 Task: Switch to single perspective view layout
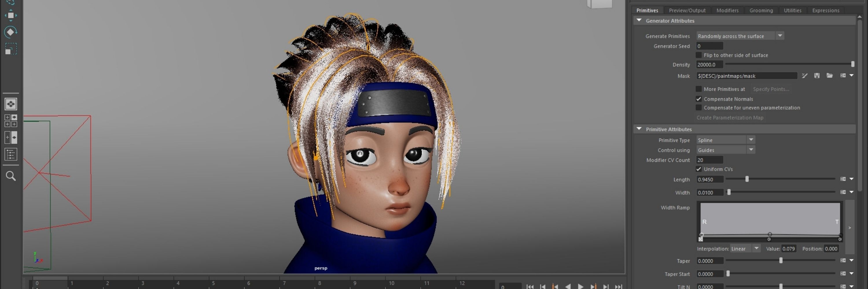click(11, 104)
